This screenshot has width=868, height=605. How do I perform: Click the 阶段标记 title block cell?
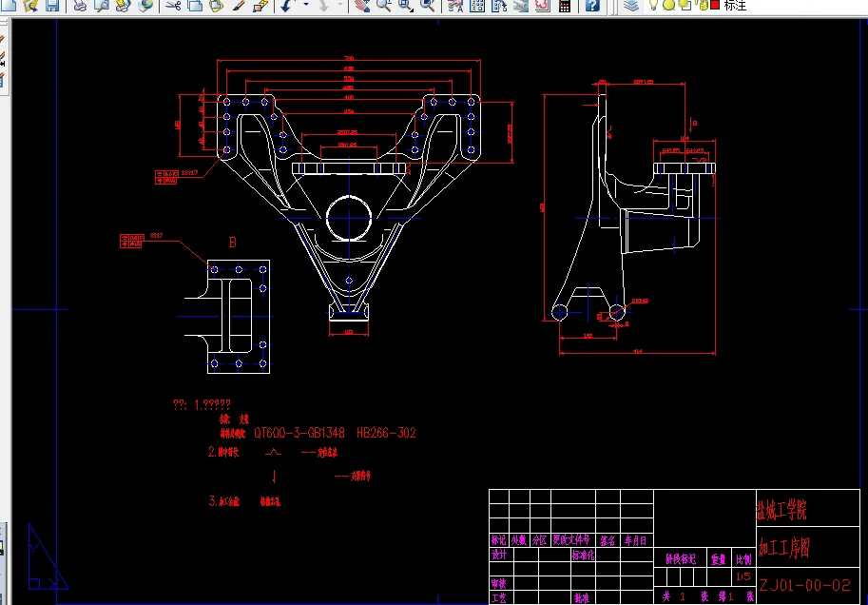pyautogui.click(x=681, y=559)
